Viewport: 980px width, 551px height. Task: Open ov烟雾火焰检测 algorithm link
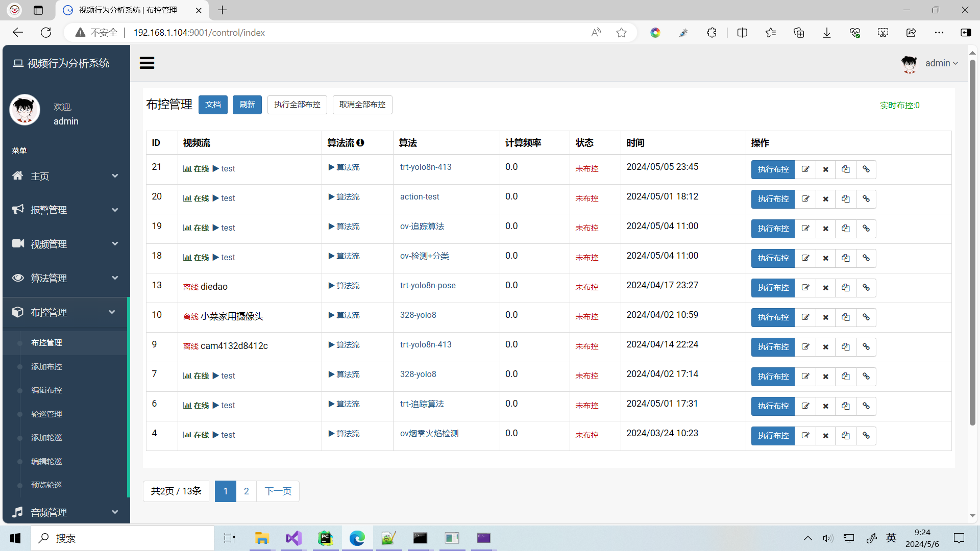(x=429, y=434)
